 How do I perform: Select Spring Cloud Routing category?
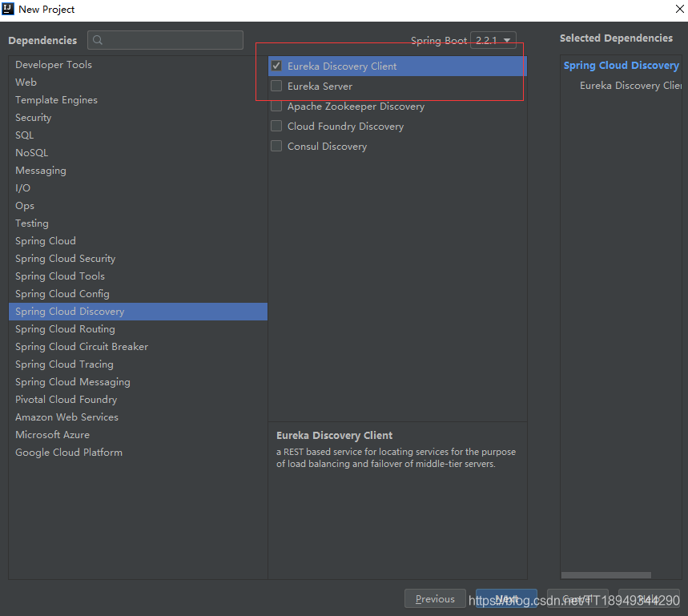(138, 329)
